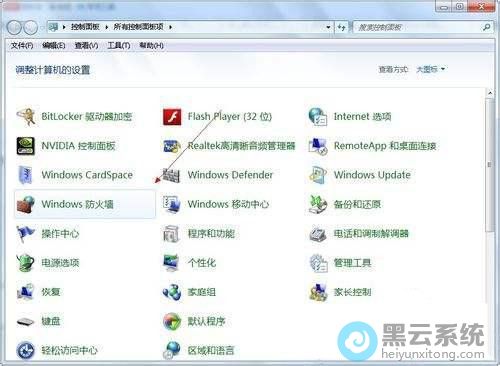Open the Flash Player (32 位) icon

172,117
